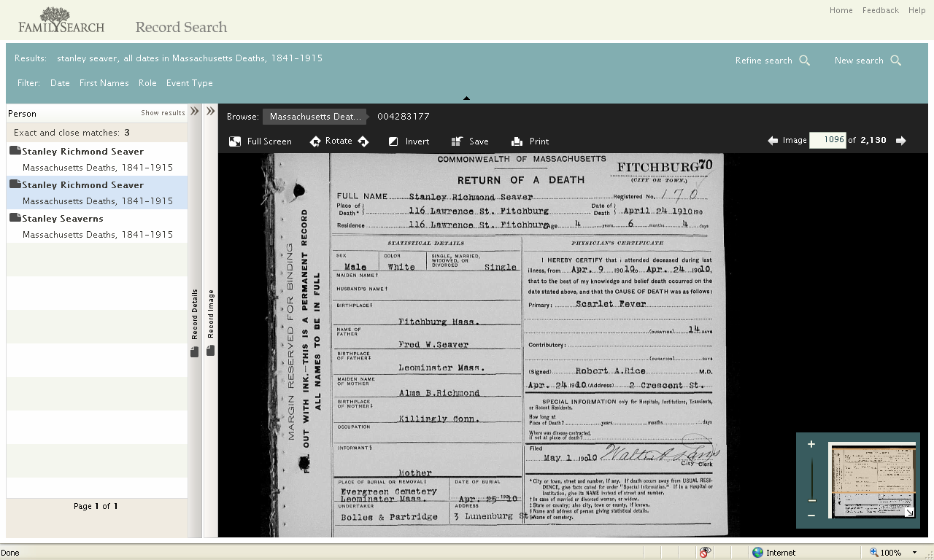The image size is (934, 560).
Task: Open the First Names filter
Action: pos(104,83)
